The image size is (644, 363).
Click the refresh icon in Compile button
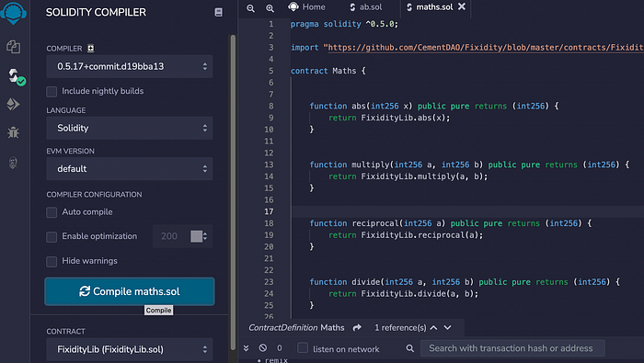point(85,291)
